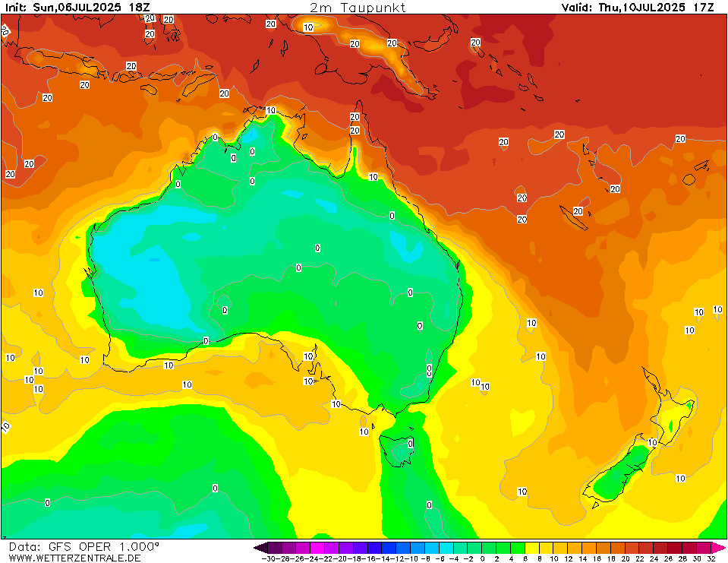Image resolution: width=728 pixels, height=563 pixels.
Task: Click the '0' contour label on Tasmania
Action: click(x=411, y=444)
